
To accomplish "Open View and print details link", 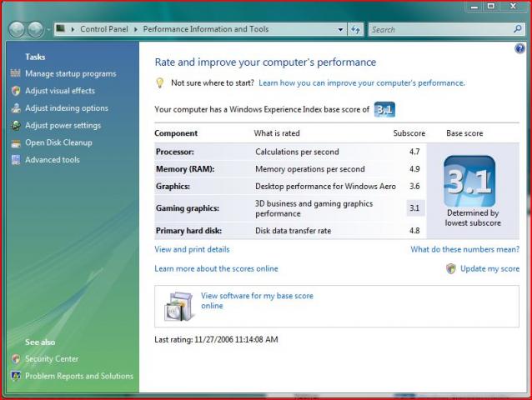I will (x=192, y=249).
